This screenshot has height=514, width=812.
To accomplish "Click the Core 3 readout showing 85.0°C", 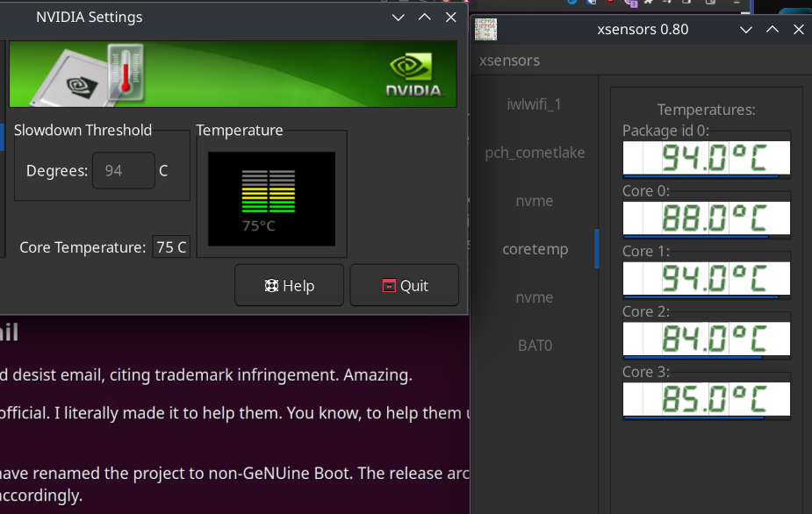I will click(707, 399).
